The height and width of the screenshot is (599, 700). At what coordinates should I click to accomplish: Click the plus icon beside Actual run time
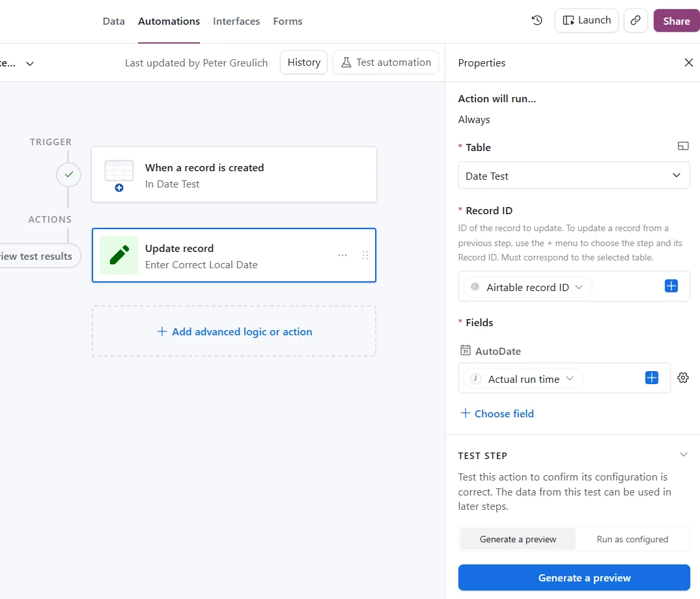point(652,378)
